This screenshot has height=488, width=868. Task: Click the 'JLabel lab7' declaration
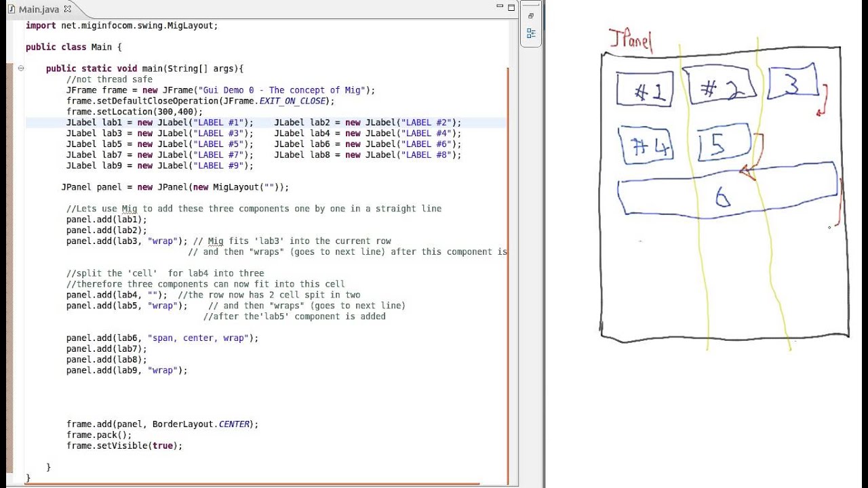point(159,155)
